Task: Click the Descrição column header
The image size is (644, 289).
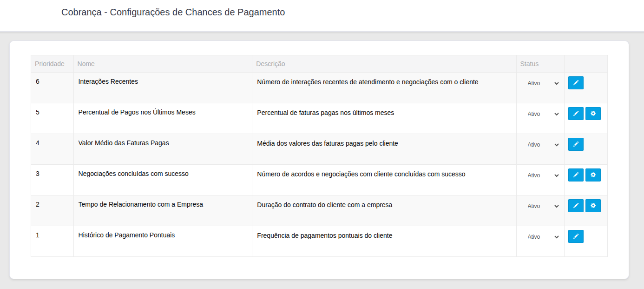Action: (270, 64)
